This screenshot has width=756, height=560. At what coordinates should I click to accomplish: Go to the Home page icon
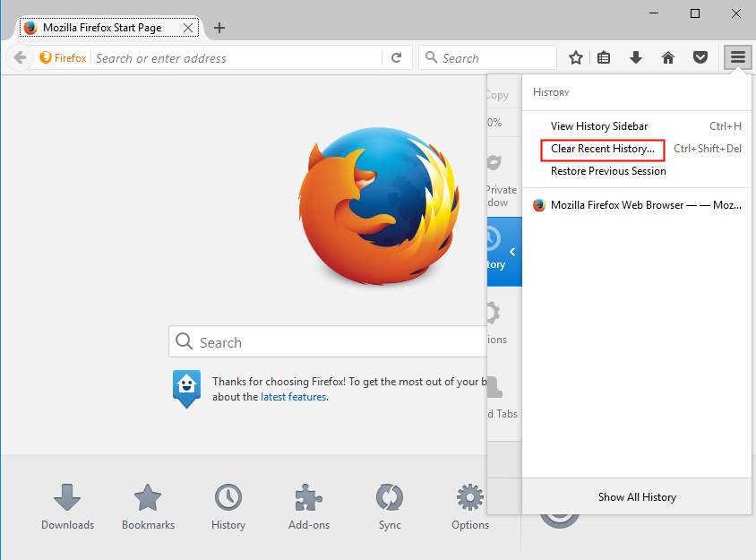(668, 57)
